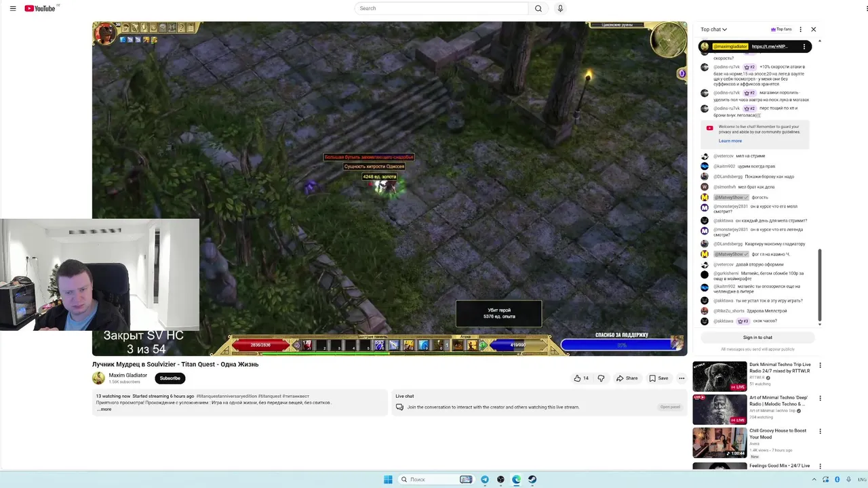
Task: Open the YouTube hamburger guide menu
Action: [x=13, y=8]
